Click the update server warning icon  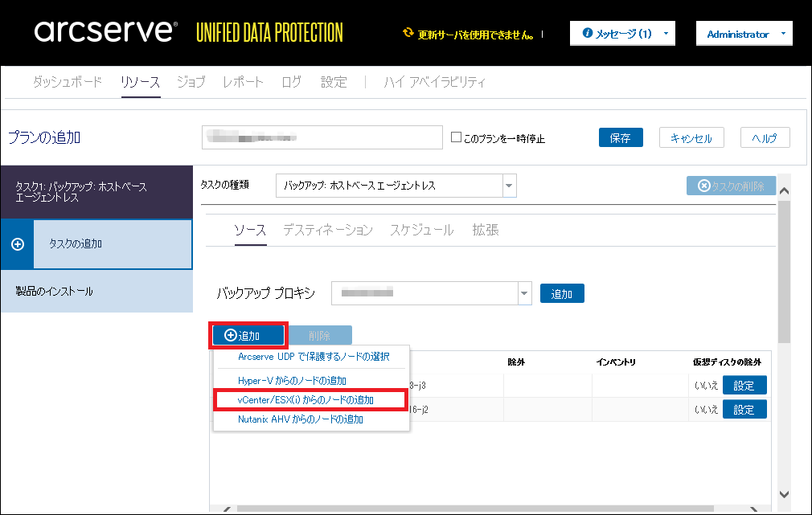tap(408, 34)
